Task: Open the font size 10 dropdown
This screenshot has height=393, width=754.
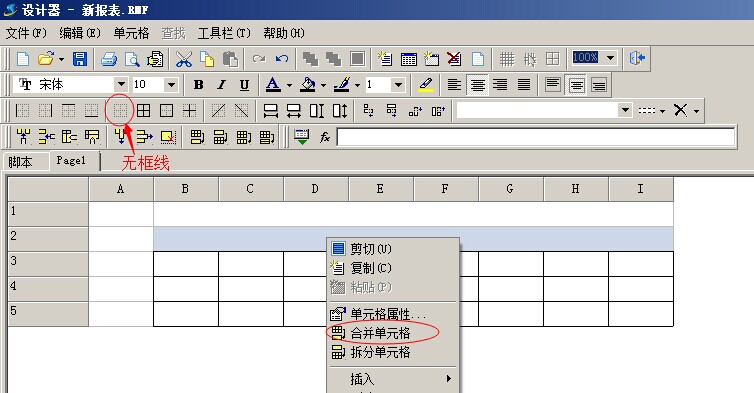Action: click(171, 85)
